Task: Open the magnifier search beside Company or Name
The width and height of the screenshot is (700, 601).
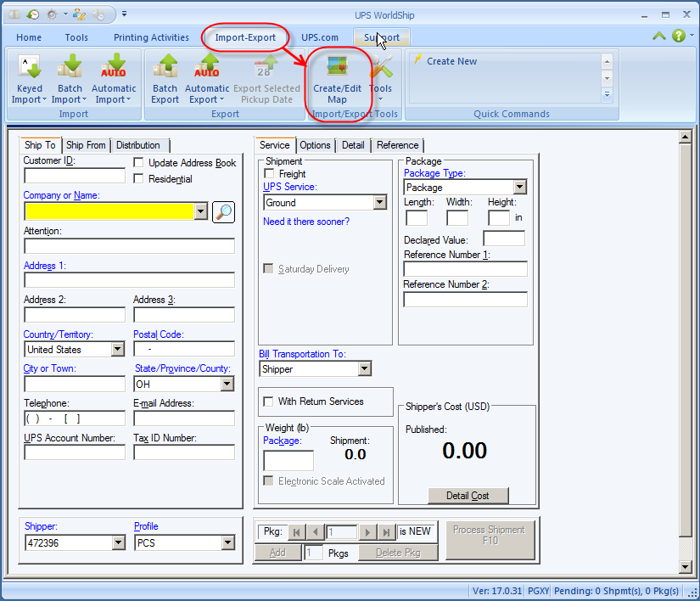Action: [x=223, y=212]
